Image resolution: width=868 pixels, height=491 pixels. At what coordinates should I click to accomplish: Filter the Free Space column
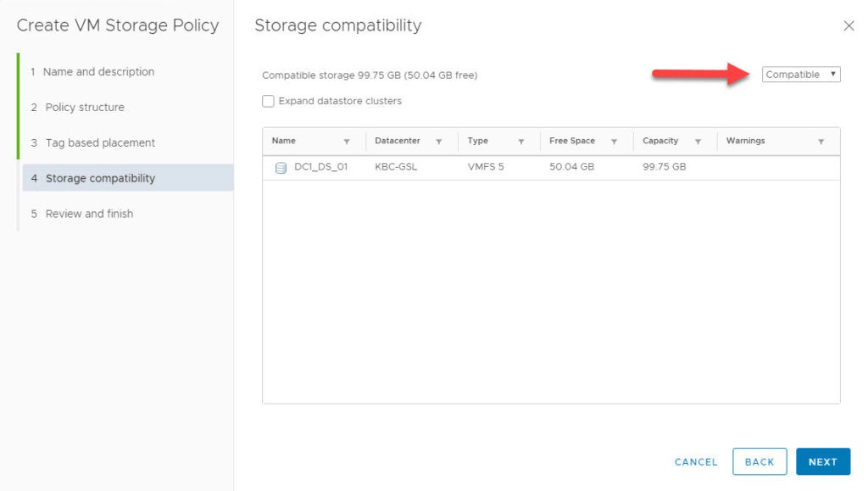click(615, 141)
